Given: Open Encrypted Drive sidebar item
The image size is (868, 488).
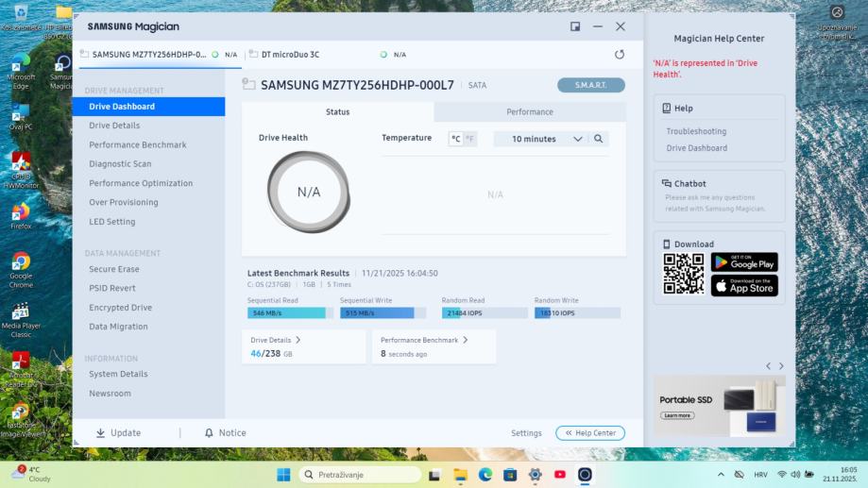Looking at the screenshot, I should [121, 308].
